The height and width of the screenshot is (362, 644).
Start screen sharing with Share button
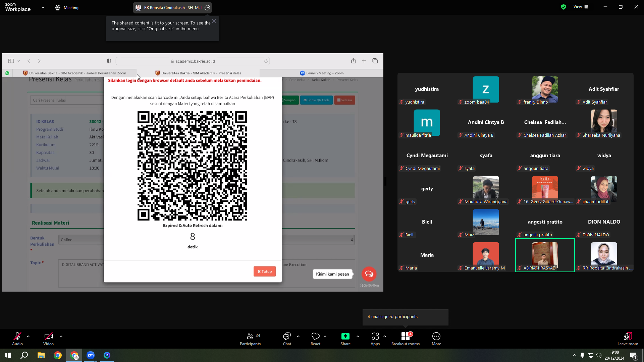pos(345,339)
